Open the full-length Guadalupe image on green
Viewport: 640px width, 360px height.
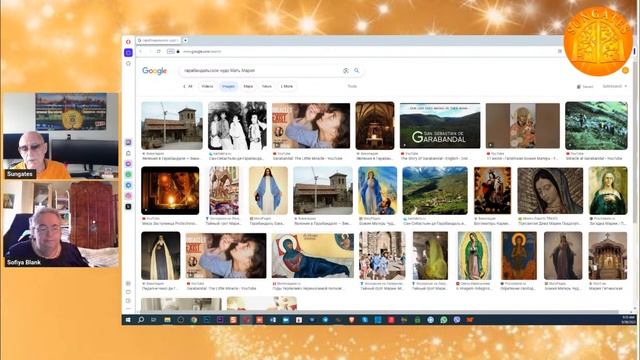pyautogui.click(x=474, y=256)
